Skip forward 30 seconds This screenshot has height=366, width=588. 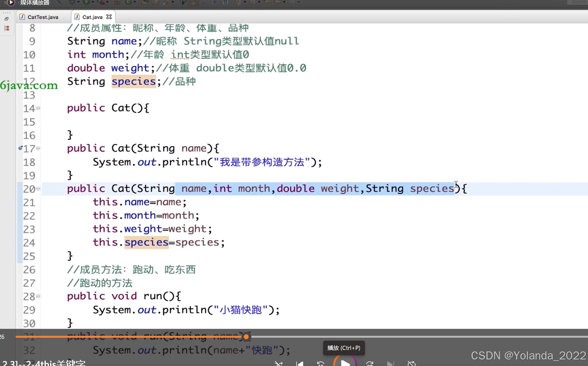click(x=369, y=363)
